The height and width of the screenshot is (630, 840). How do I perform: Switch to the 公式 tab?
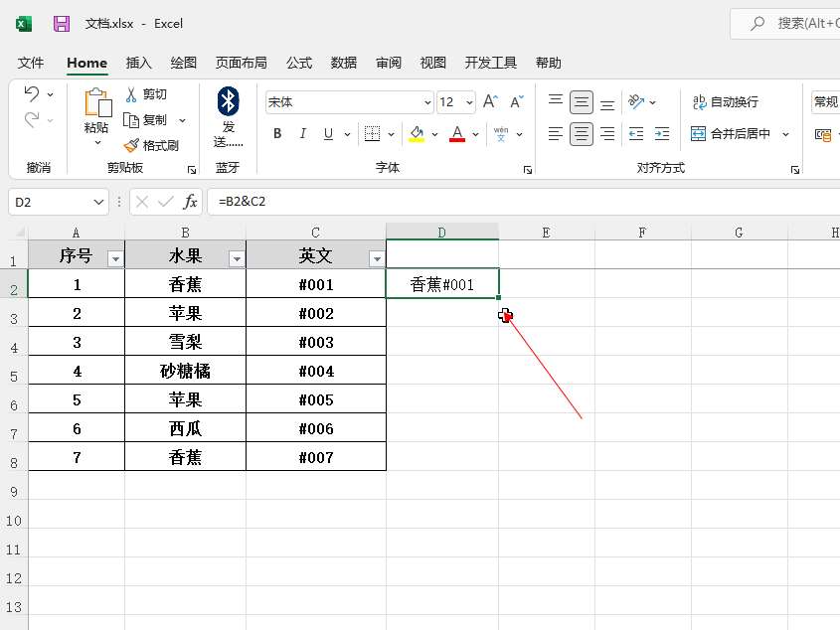coord(299,63)
